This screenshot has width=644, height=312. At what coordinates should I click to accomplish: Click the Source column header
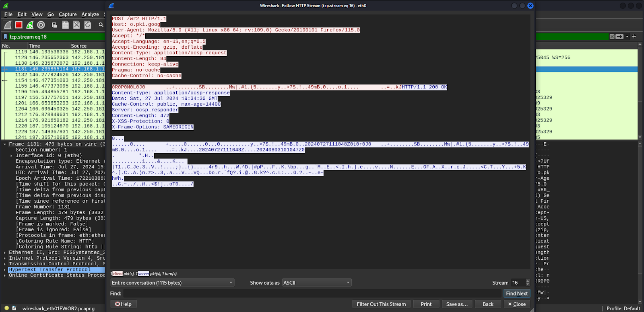coord(87,46)
